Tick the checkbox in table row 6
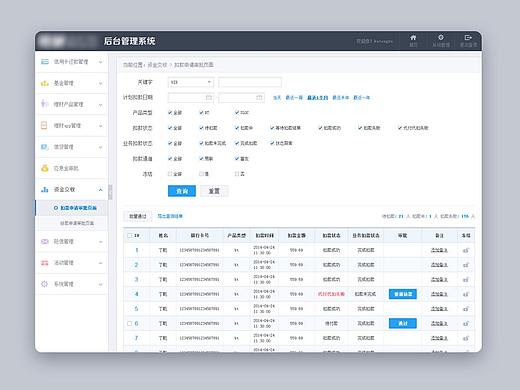 pyautogui.click(x=130, y=323)
